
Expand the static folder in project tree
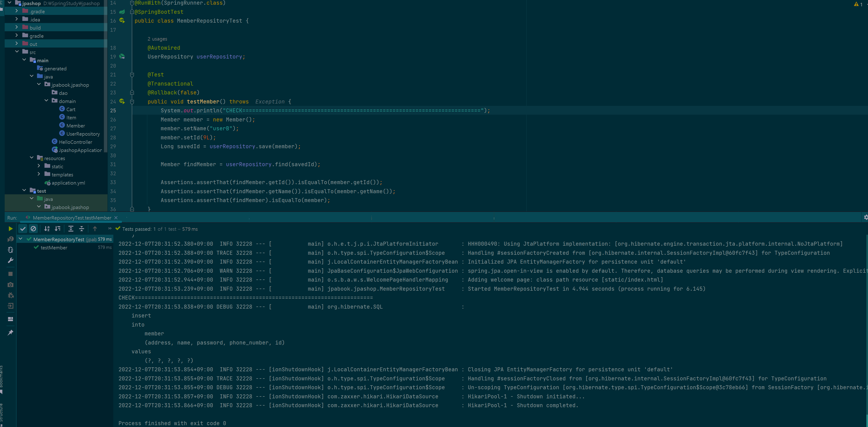(39, 166)
